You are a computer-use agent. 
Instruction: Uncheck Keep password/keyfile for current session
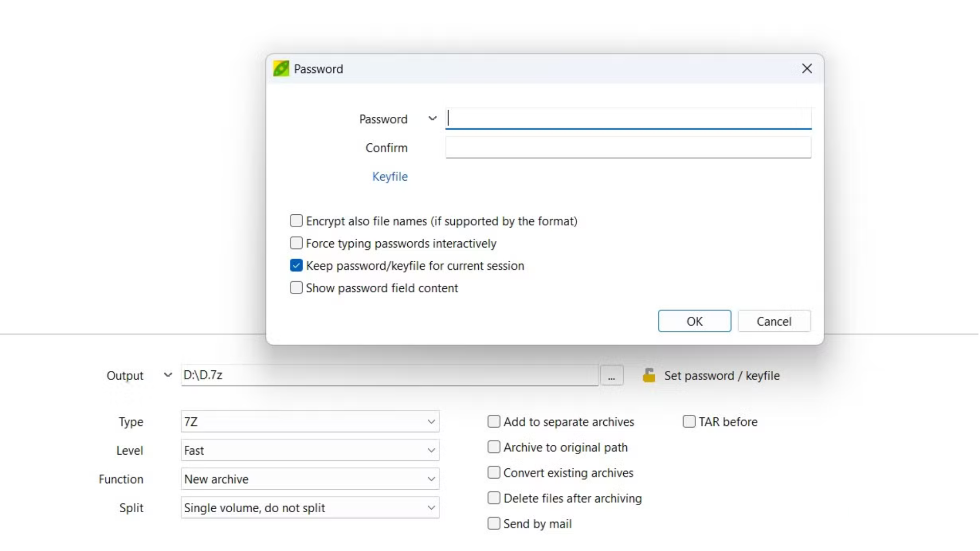[296, 265]
